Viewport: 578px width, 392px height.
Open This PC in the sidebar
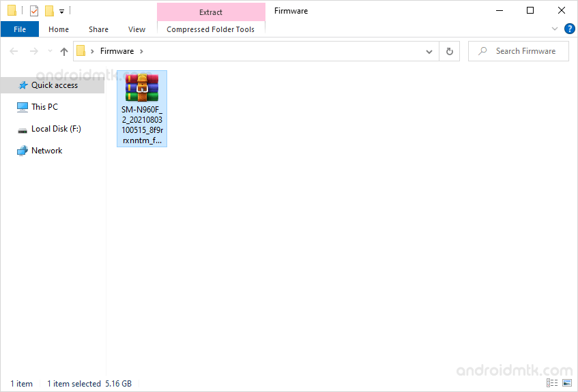(44, 107)
